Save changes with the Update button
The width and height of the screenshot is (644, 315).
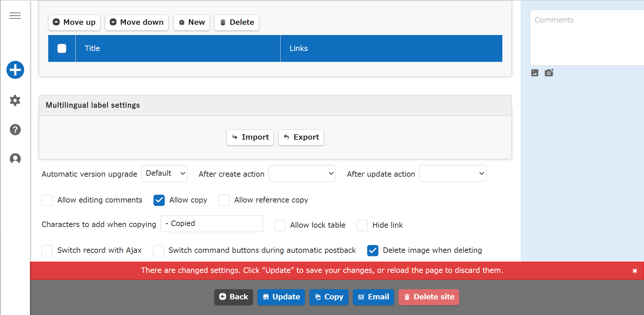pyautogui.click(x=281, y=297)
